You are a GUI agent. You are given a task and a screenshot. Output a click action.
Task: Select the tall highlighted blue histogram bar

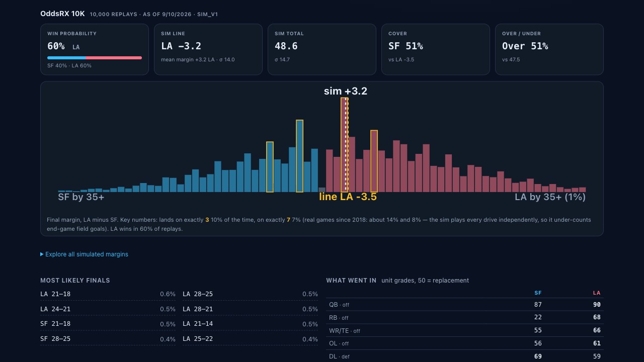[299, 156]
